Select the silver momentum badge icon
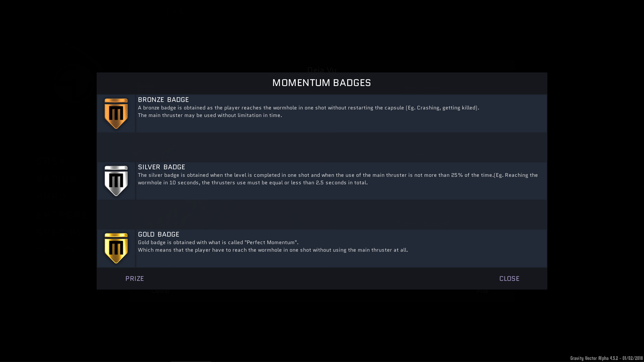 [x=116, y=181]
